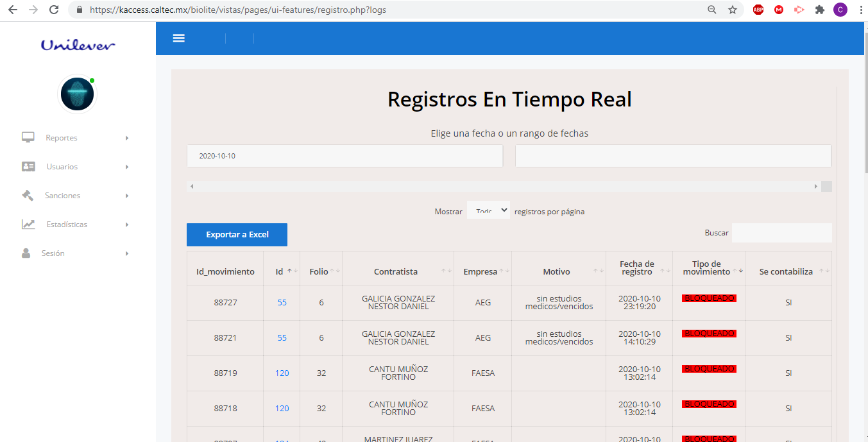Click the Buscar search field

tap(782, 233)
